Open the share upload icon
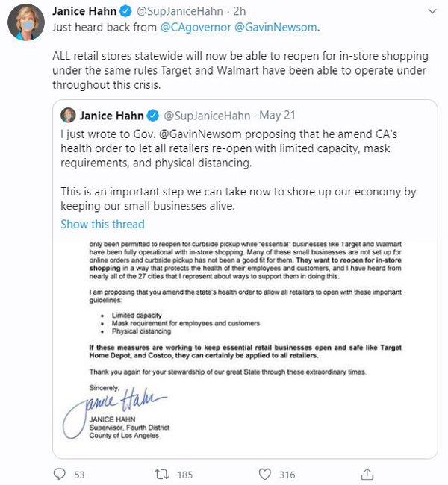 pyautogui.click(x=367, y=474)
